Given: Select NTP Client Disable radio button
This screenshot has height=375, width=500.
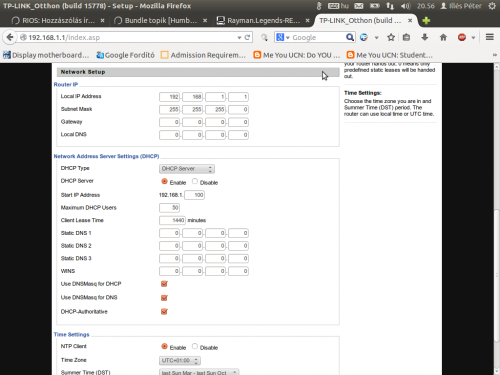Looking at the screenshot, I should (195, 346).
